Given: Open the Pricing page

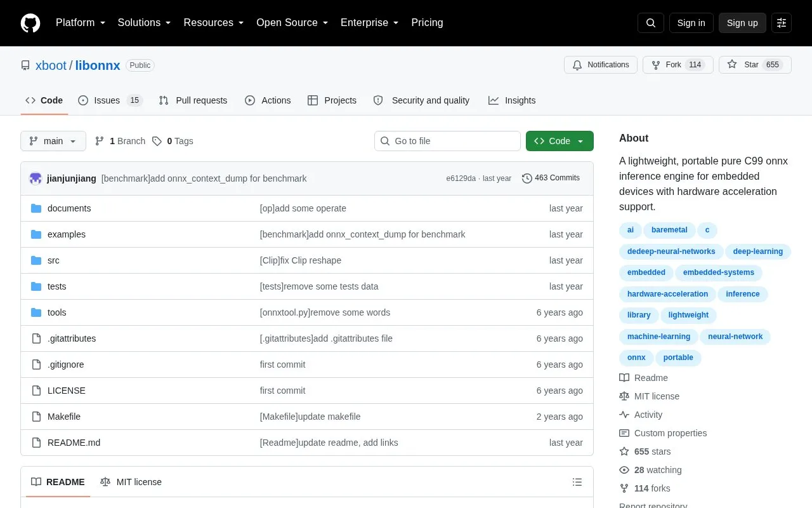Looking at the screenshot, I should pyautogui.click(x=427, y=23).
